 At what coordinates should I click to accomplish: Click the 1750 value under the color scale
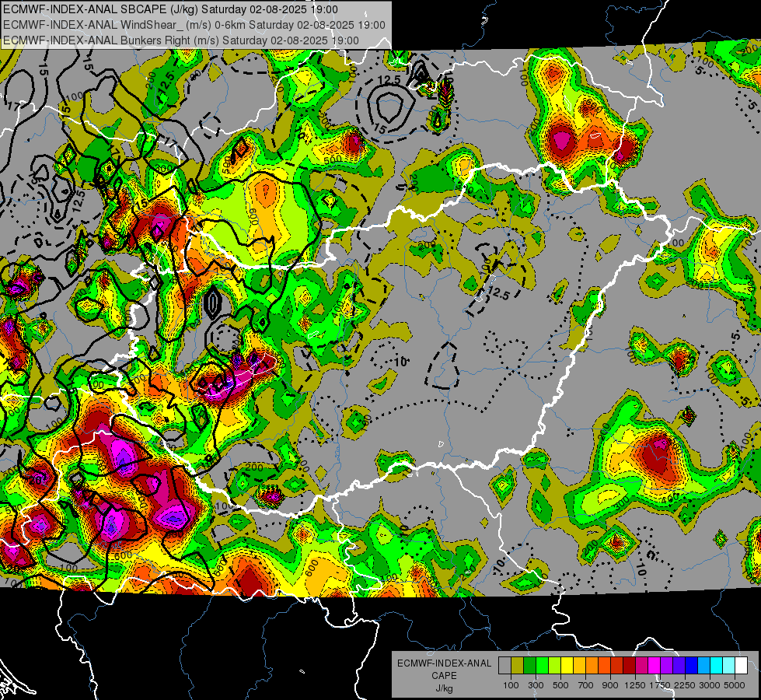660,685
